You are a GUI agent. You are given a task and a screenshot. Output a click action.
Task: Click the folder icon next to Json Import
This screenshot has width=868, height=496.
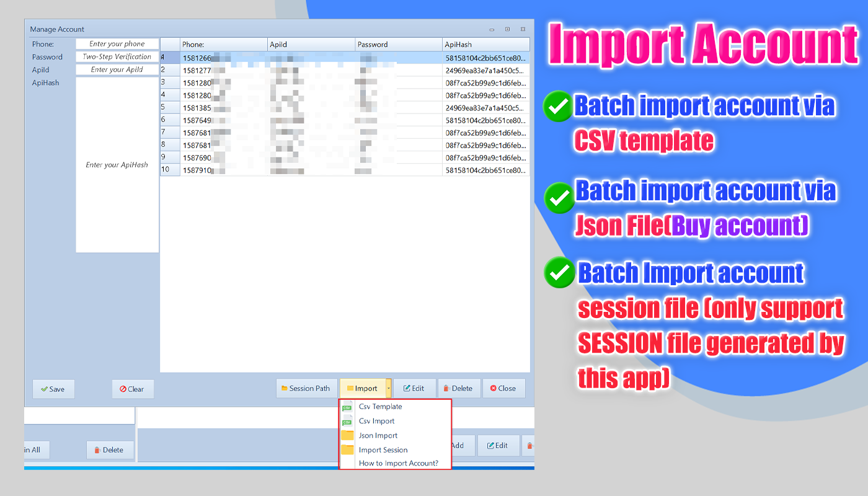[x=347, y=436]
